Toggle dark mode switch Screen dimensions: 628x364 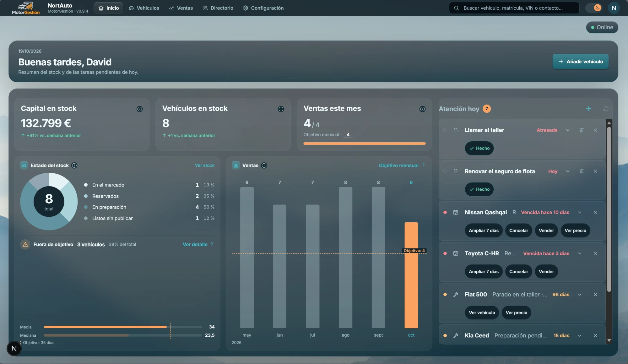pyautogui.click(x=594, y=8)
